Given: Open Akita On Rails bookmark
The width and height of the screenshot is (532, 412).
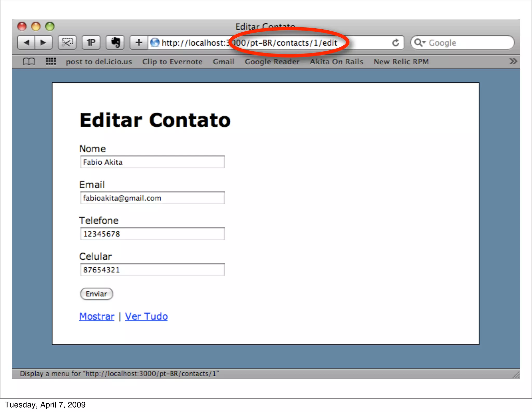Looking at the screenshot, I should [x=336, y=62].
